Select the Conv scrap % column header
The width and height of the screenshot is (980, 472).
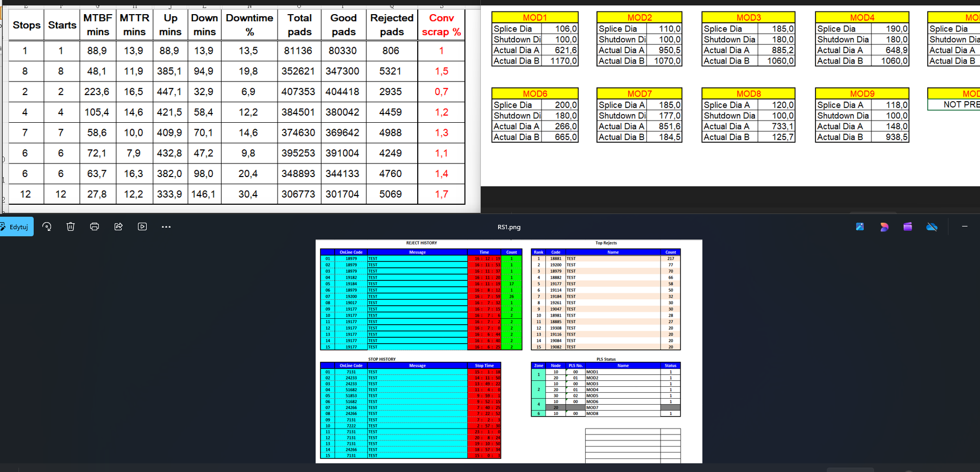(441, 25)
